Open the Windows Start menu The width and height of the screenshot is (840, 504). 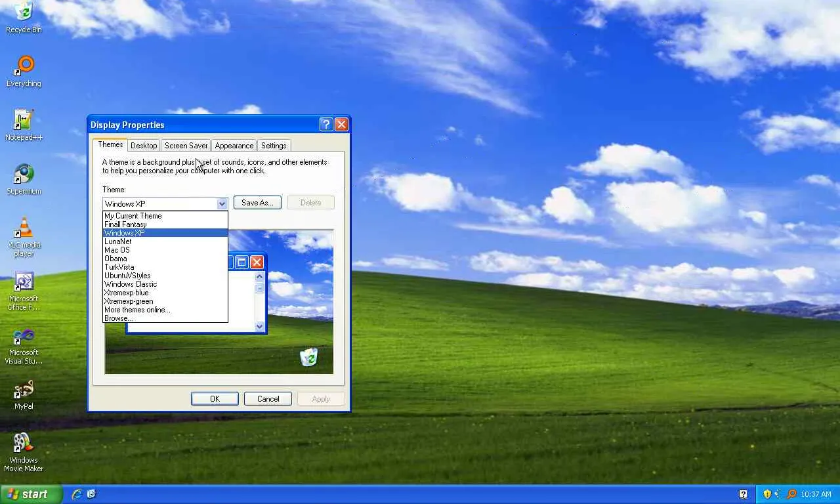point(31,494)
